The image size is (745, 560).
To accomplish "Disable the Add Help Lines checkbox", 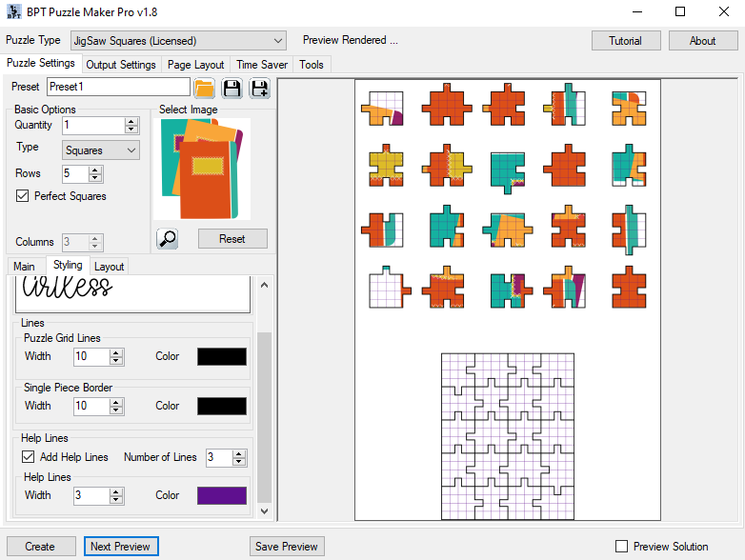I will point(29,457).
